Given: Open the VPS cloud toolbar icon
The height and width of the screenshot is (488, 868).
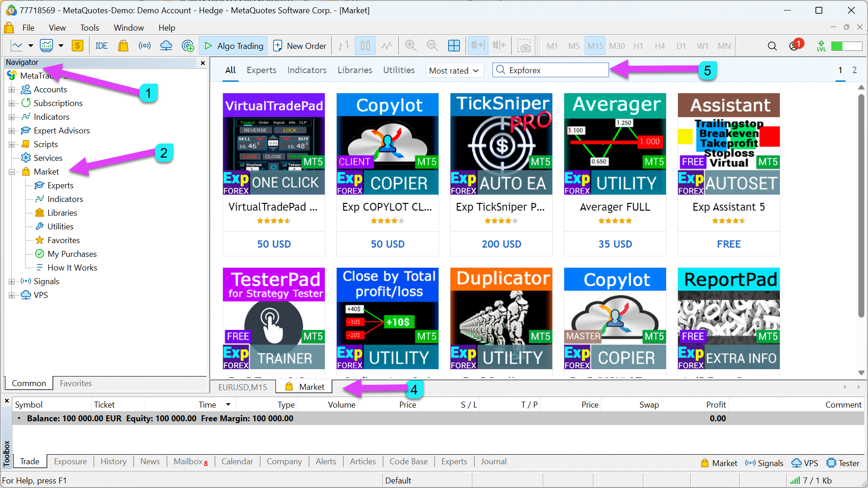Looking at the screenshot, I should [x=166, y=46].
